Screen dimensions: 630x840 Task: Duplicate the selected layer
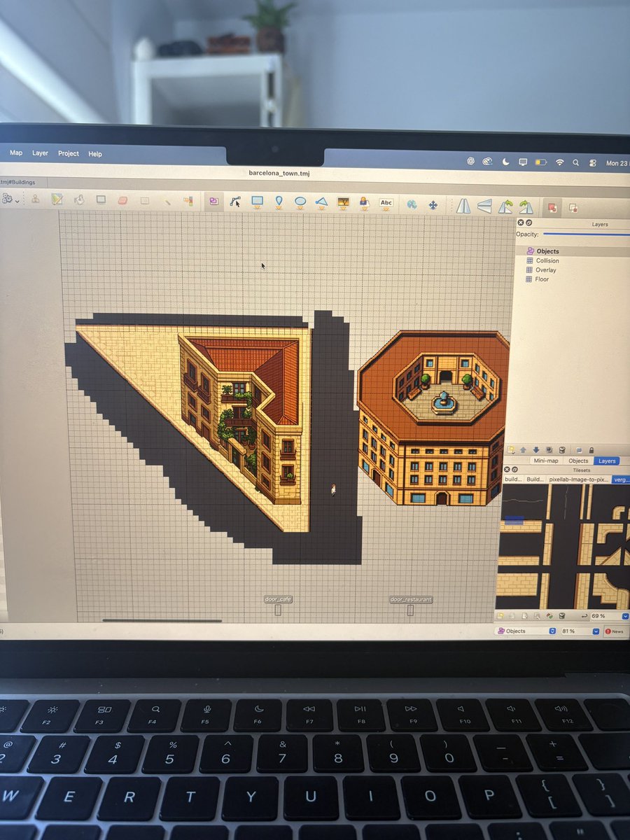(549, 450)
